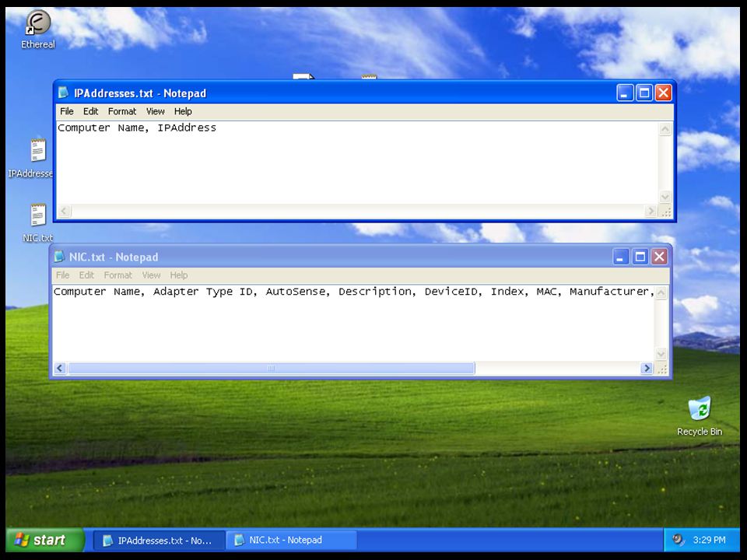Click the Windows start button
Screen dimensions: 747x560
(x=45, y=540)
